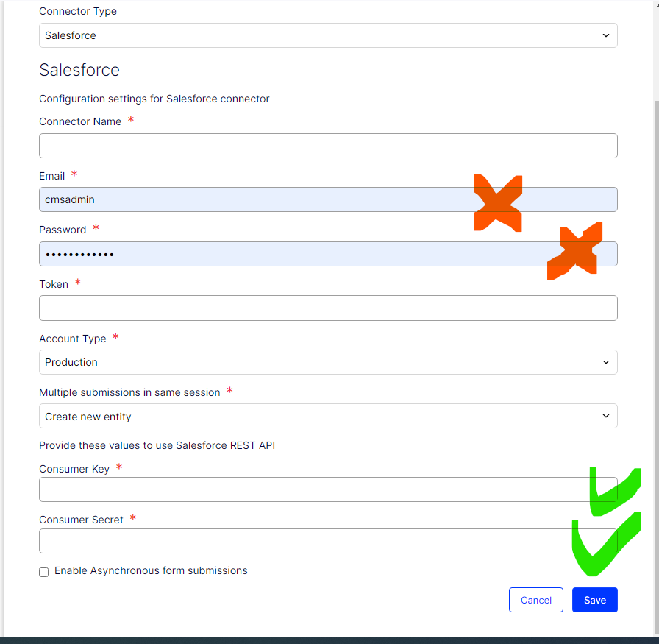The width and height of the screenshot is (659, 644).
Task: Click the Connector Name input field
Action: (327, 146)
